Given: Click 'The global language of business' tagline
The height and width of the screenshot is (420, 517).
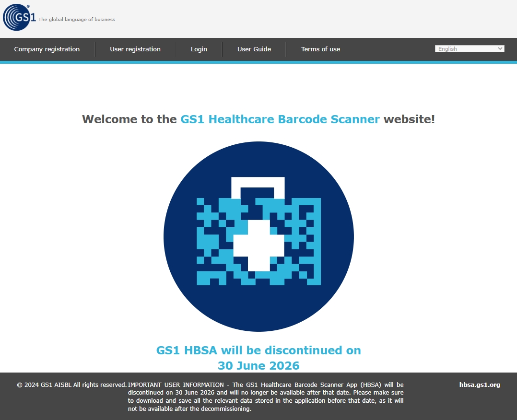Looking at the screenshot, I should 77,20.
